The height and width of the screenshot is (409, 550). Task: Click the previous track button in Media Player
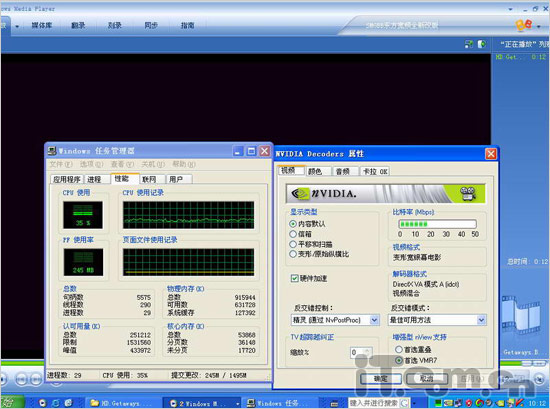21,379
